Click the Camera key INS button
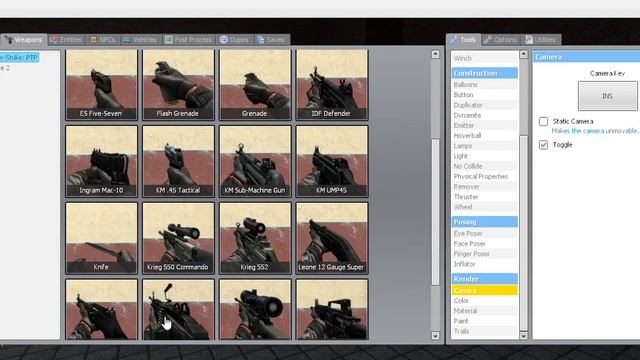Viewport: 640px width, 360px height. [x=607, y=96]
